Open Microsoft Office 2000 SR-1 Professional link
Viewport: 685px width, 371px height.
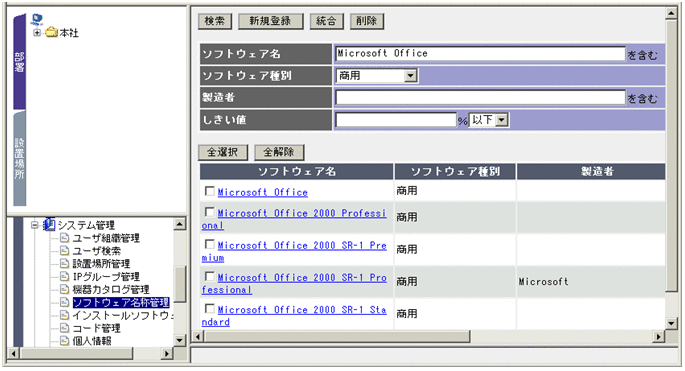tap(294, 284)
